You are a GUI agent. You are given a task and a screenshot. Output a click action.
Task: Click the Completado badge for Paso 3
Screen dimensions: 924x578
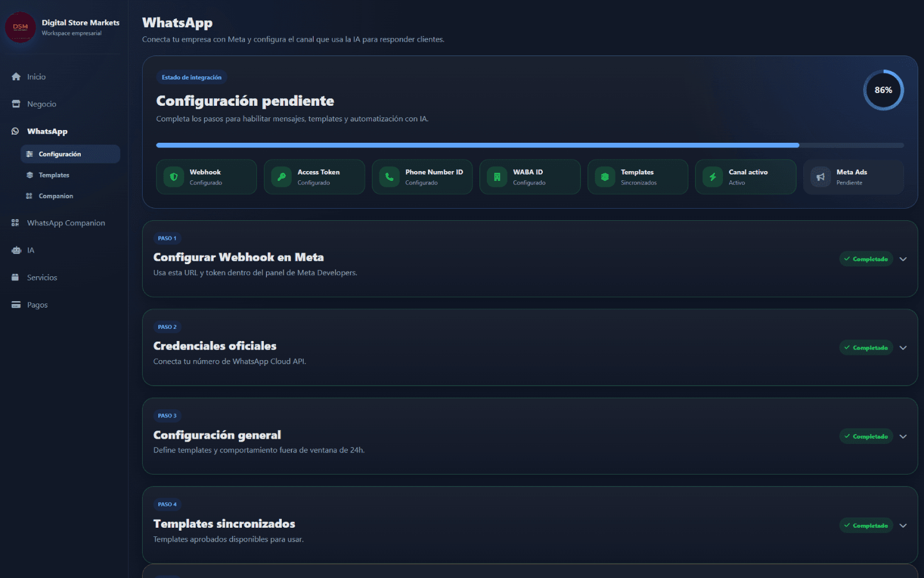pos(866,436)
